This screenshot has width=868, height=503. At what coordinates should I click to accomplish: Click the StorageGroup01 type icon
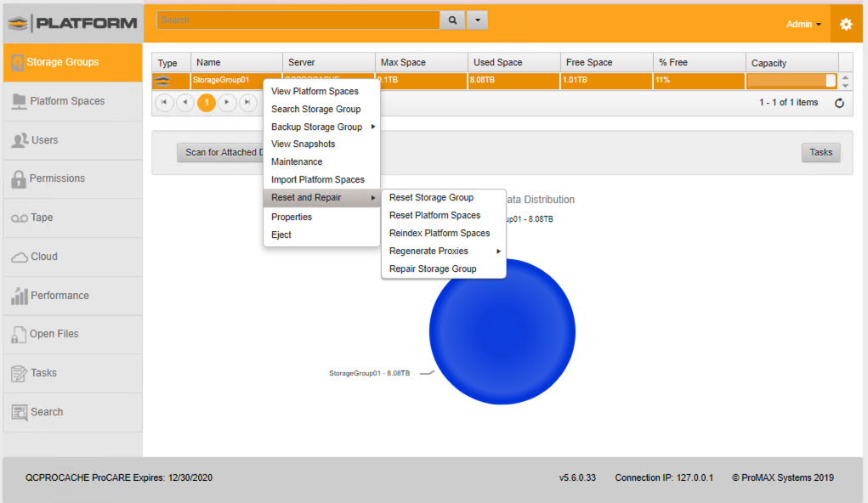[162, 81]
